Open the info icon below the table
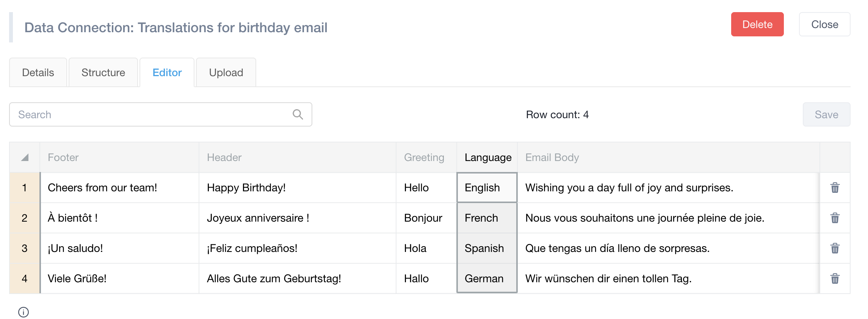This screenshot has width=868, height=319. pos(24,312)
